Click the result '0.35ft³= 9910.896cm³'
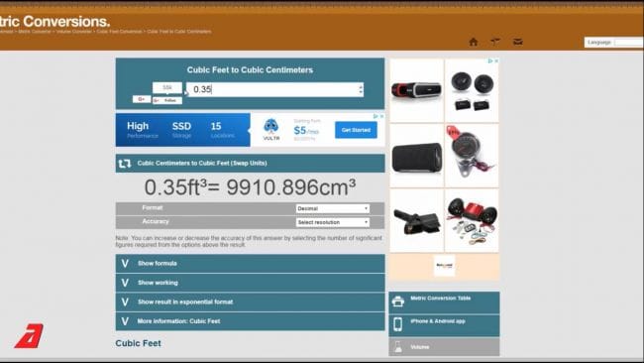 pyautogui.click(x=250, y=187)
